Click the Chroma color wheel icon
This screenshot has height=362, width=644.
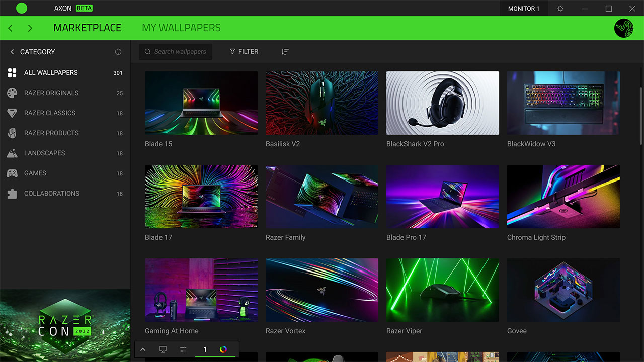[224, 349]
